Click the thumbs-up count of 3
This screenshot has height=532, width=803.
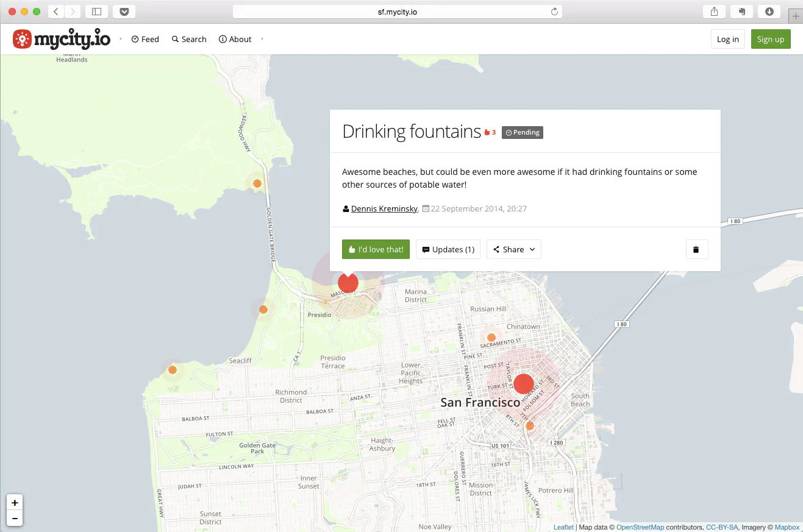[490, 132]
